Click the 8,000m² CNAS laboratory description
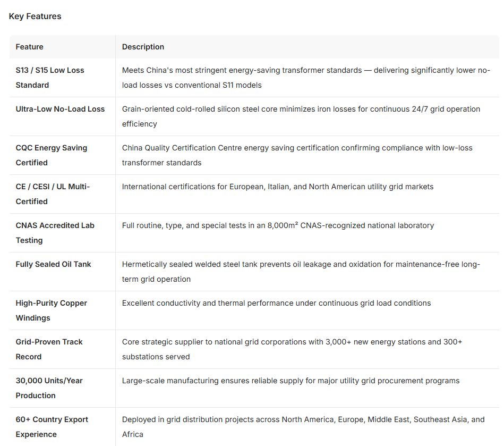This screenshot has width=504, height=446. pyautogui.click(x=278, y=225)
